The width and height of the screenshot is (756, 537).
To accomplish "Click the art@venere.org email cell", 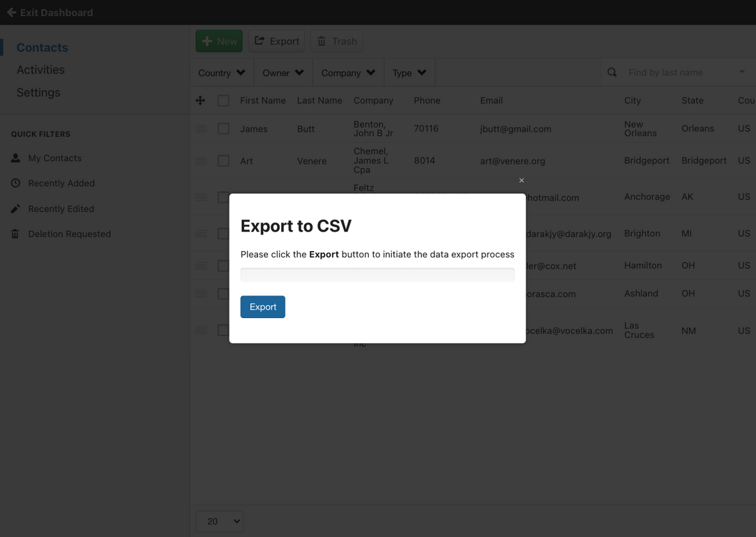I will (x=513, y=161).
